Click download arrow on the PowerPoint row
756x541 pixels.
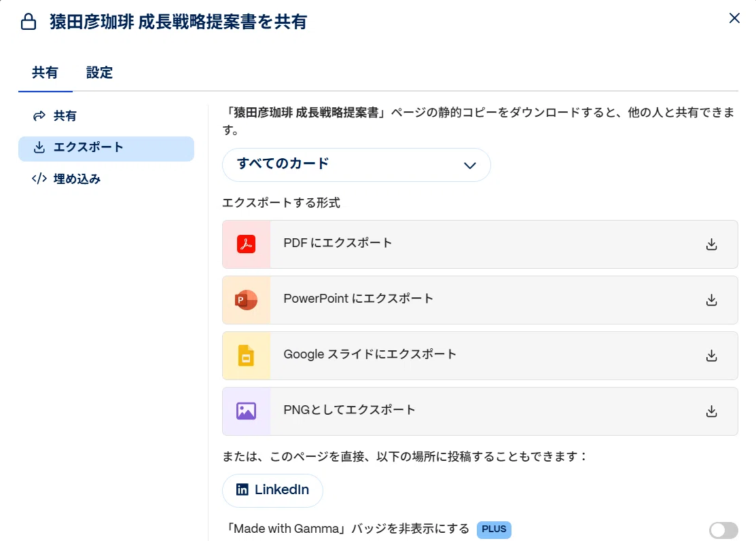(711, 300)
